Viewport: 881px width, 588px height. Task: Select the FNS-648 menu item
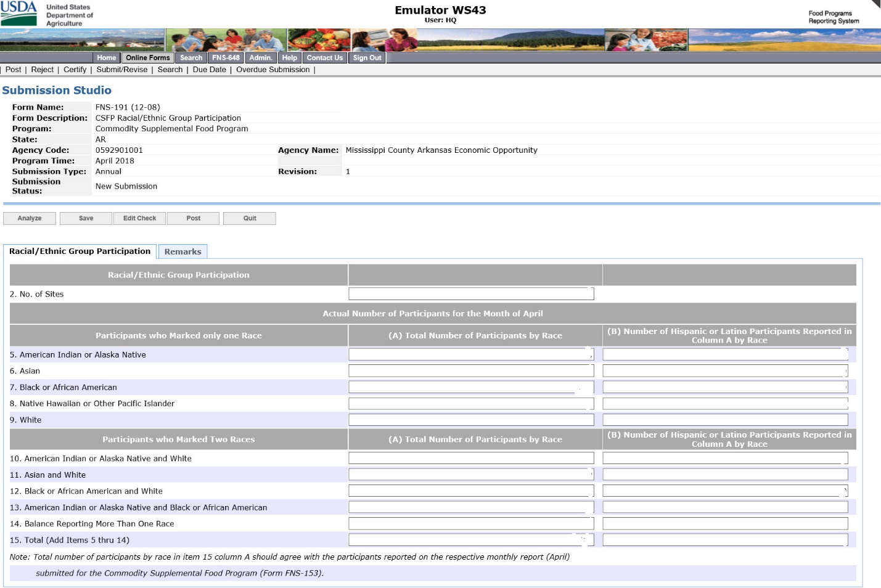coord(226,58)
